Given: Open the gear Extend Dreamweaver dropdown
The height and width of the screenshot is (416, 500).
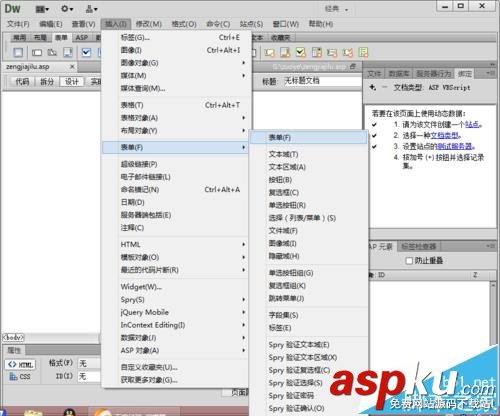Looking at the screenshot, I should pos(67,9).
